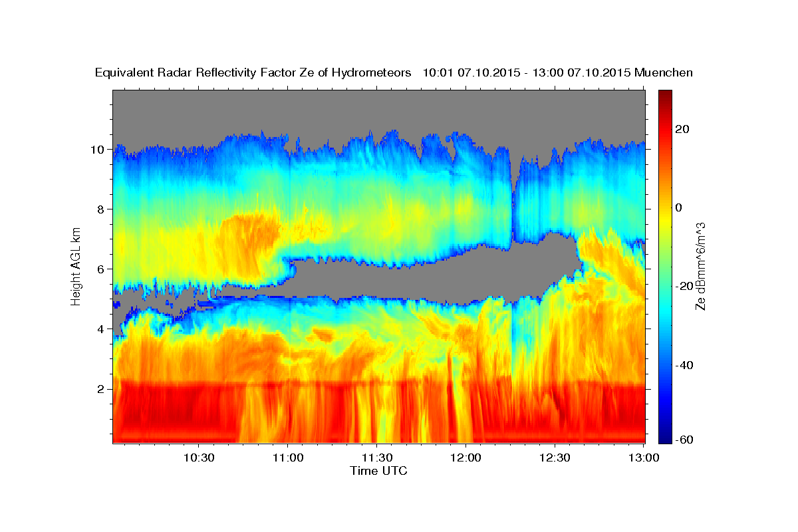Click the 12:30 time tick label

[x=555, y=458]
